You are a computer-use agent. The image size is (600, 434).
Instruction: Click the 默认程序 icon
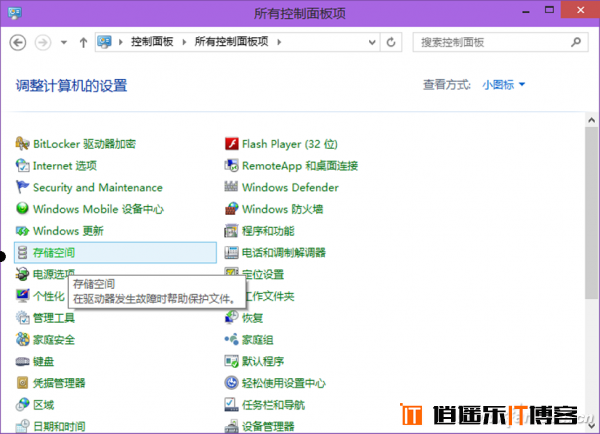coord(231,361)
